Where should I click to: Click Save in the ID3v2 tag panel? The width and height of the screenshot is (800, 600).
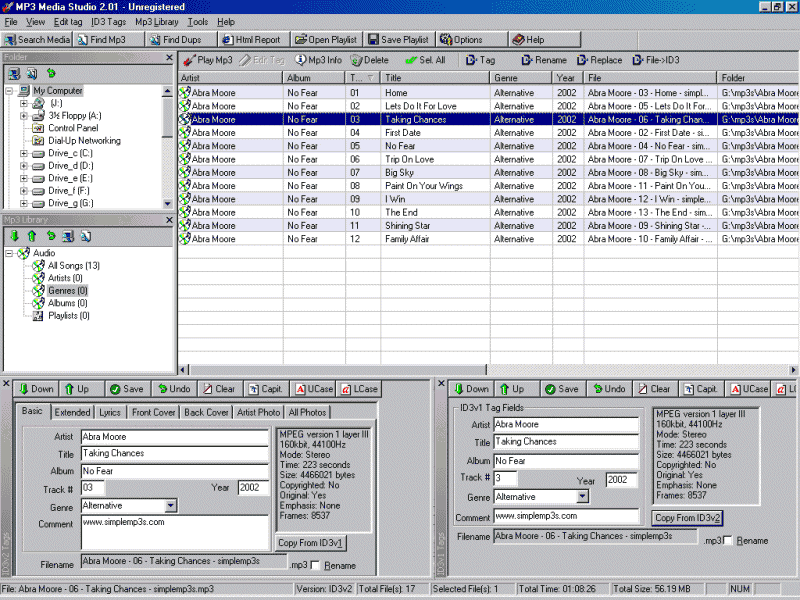click(x=127, y=389)
